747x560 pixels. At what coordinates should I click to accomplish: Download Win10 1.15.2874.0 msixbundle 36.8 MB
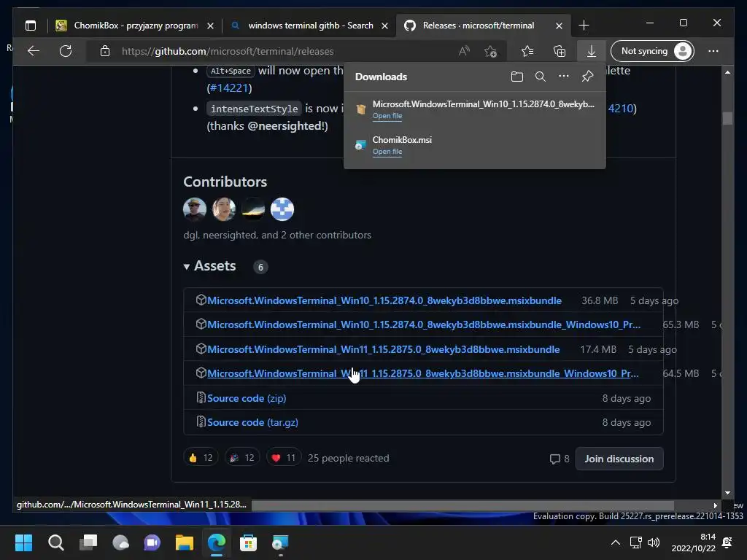(x=384, y=300)
